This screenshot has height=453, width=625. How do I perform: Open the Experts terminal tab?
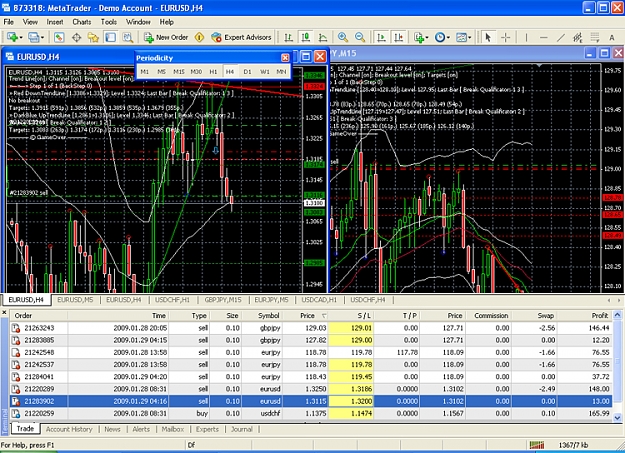click(207, 429)
